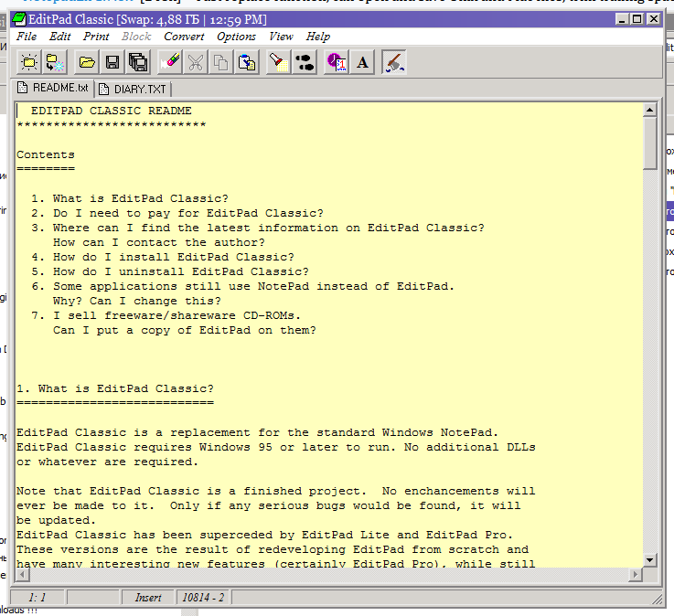Click the vertical scrollbar down arrow

pos(649,560)
